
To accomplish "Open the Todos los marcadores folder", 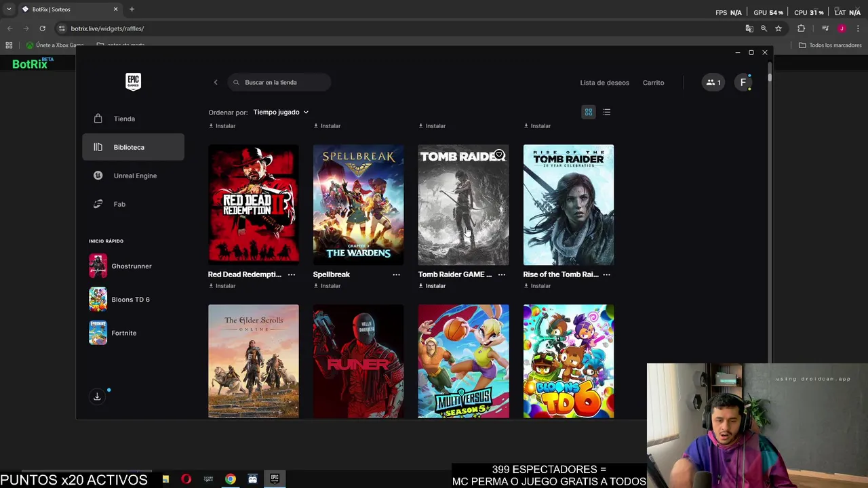I will (x=830, y=45).
